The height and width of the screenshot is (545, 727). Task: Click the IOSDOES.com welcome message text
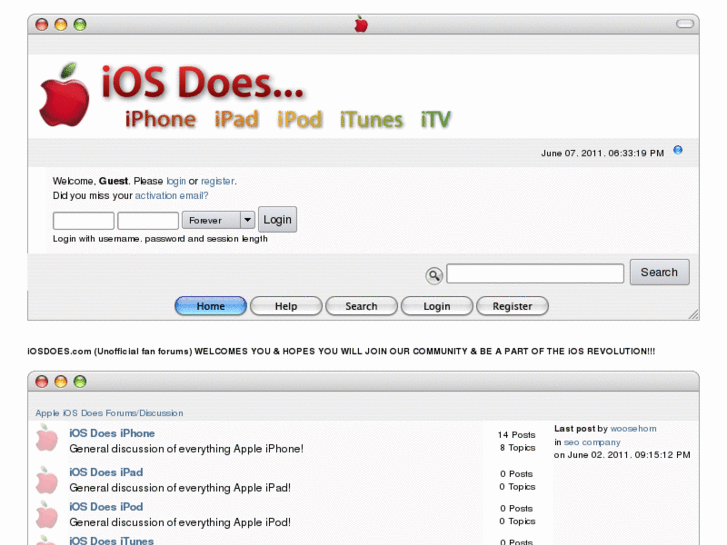[x=341, y=351]
